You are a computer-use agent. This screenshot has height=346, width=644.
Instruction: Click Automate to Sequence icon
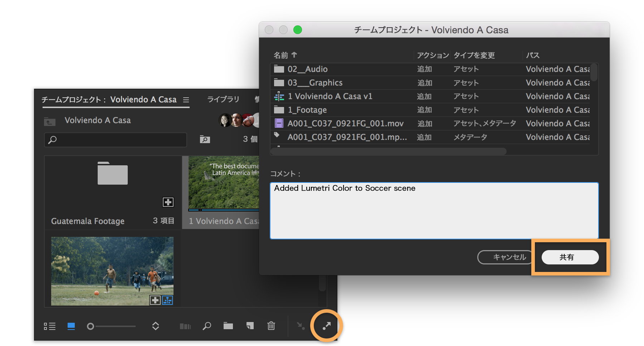[185, 326]
